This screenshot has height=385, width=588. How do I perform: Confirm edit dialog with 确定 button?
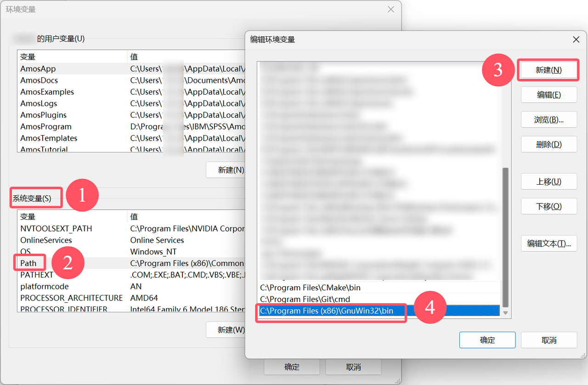tap(487, 340)
